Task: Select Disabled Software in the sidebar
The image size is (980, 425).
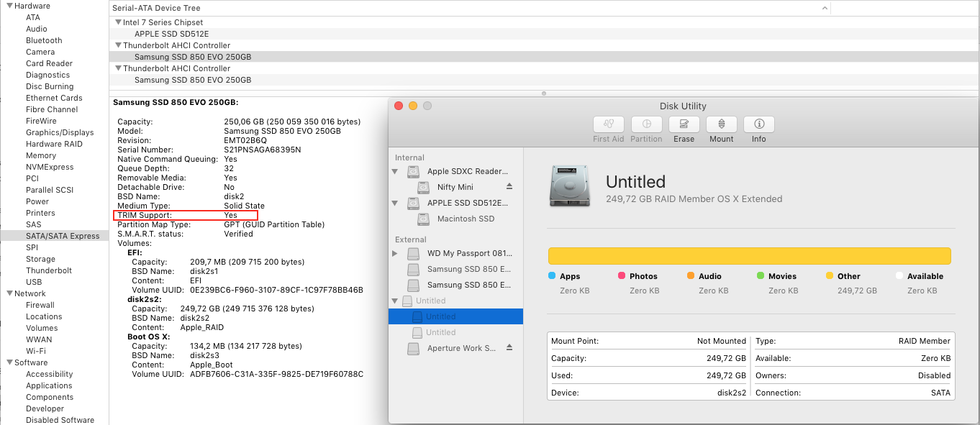Action: [x=60, y=420]
